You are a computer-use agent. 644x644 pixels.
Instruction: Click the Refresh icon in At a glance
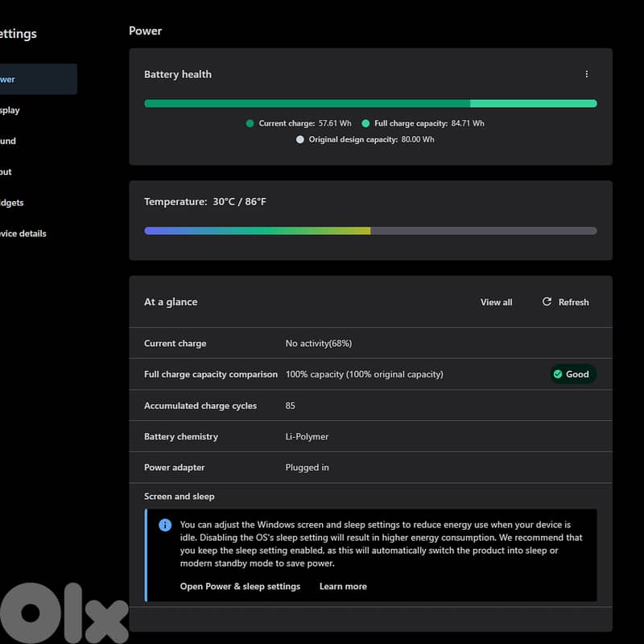pos(547,302)
